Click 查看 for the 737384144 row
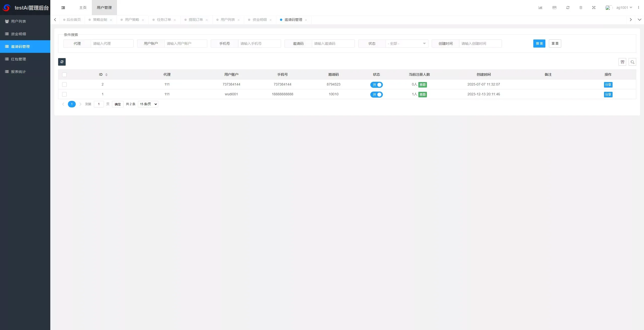644x330 pixels. (x=423, y=85)
